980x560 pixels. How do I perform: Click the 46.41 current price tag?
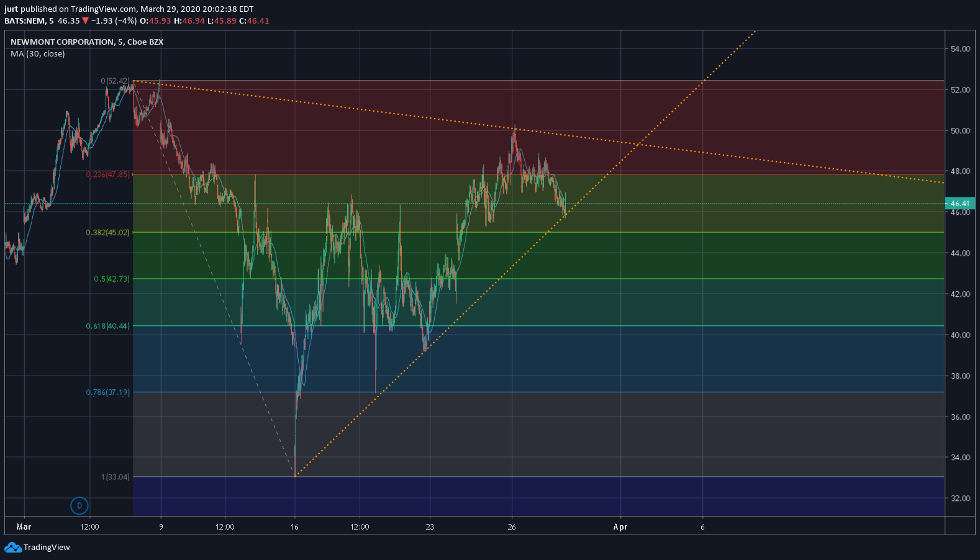(960, 204)
